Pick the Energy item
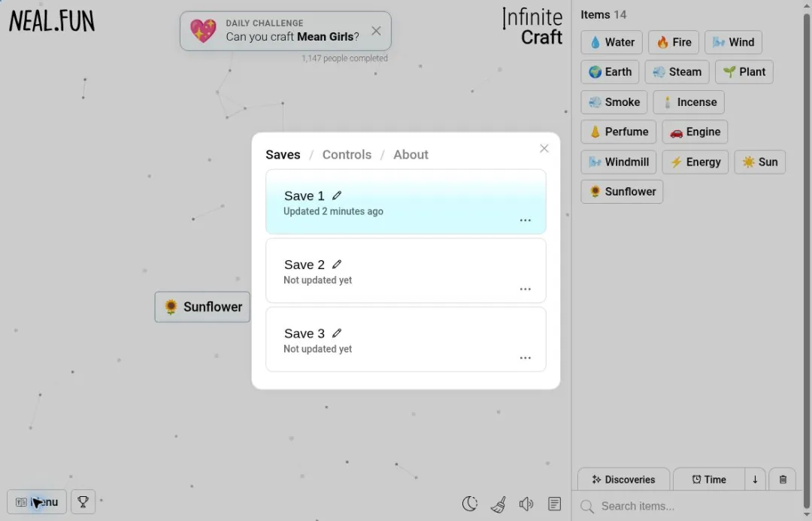Screen dimensions: 812x521 [x=695, y=162]
